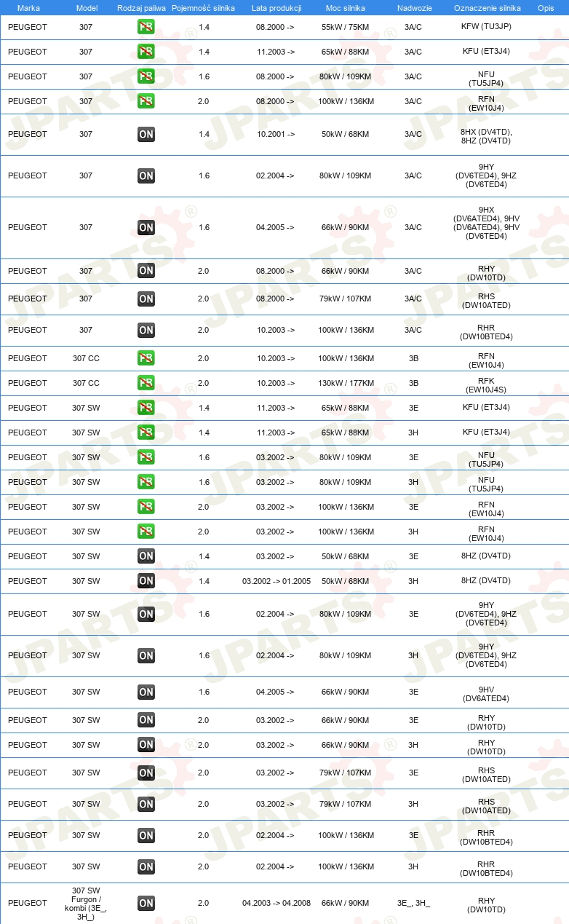
Task: Select body cell 3B in 130kW row
Action: click(x=413, y=383)
